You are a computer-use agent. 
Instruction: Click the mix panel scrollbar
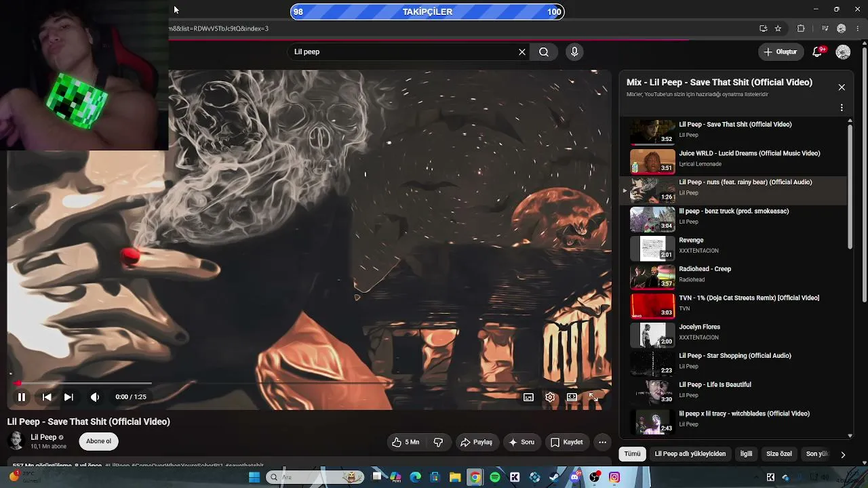coord(850,186)
